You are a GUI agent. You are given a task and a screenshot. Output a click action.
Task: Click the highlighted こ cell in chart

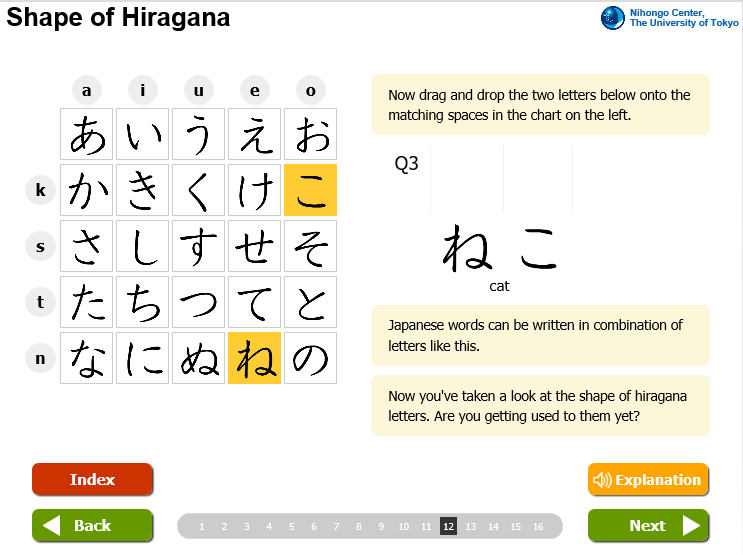310,190
